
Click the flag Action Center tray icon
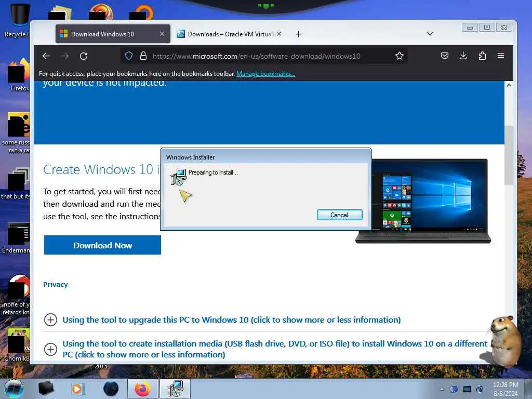click(x=454, y=389)
